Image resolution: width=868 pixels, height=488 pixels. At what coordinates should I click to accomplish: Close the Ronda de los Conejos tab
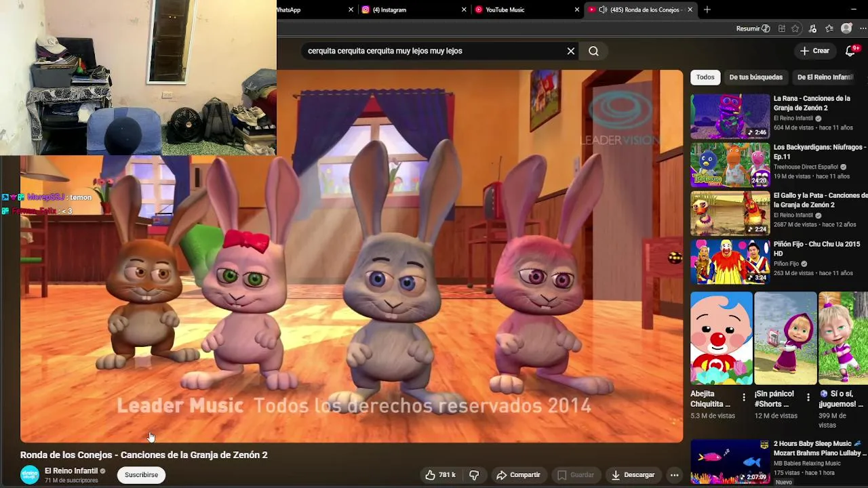pyautogui.click(x=690, y=9)
